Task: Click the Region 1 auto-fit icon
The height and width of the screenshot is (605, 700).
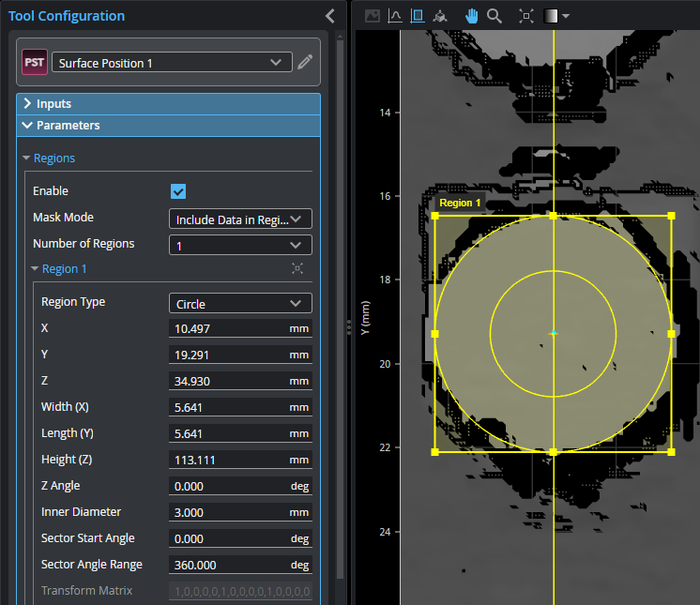Action: [x=297, y=269]
